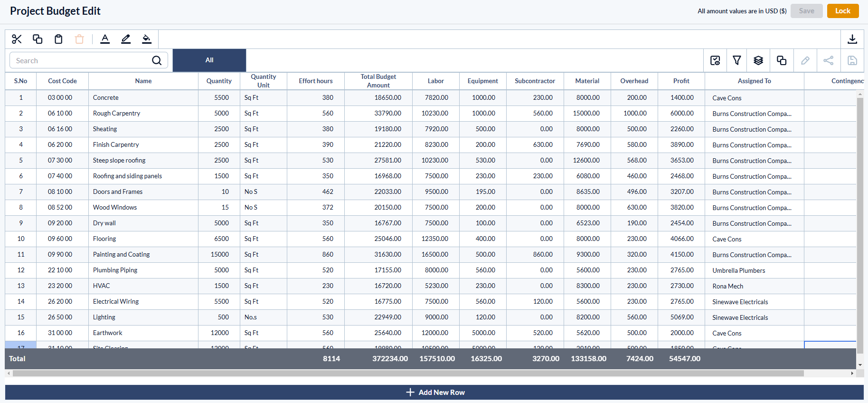This screenshot has width=868, height=403.
Task: Select the highlighter pen tool
Action: point(126,39)
